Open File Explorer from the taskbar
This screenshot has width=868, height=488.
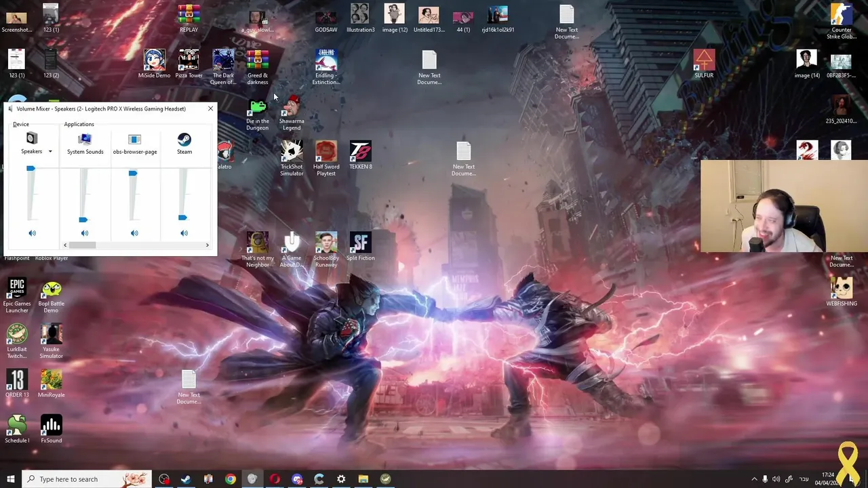[363, 479]
